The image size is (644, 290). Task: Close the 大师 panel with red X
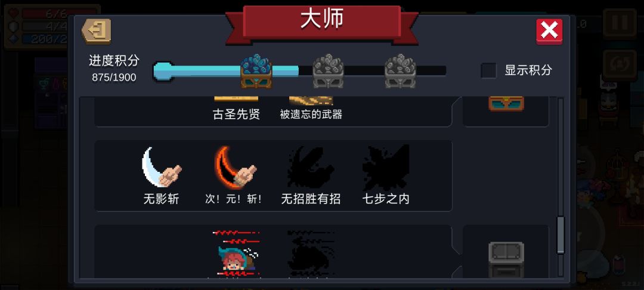(549, 31)
